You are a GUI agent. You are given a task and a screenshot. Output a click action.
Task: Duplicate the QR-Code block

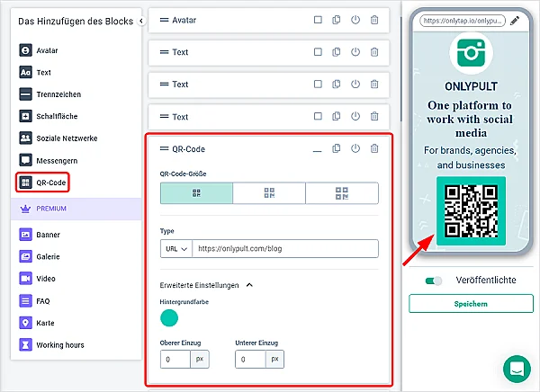(x=337, y=149)
